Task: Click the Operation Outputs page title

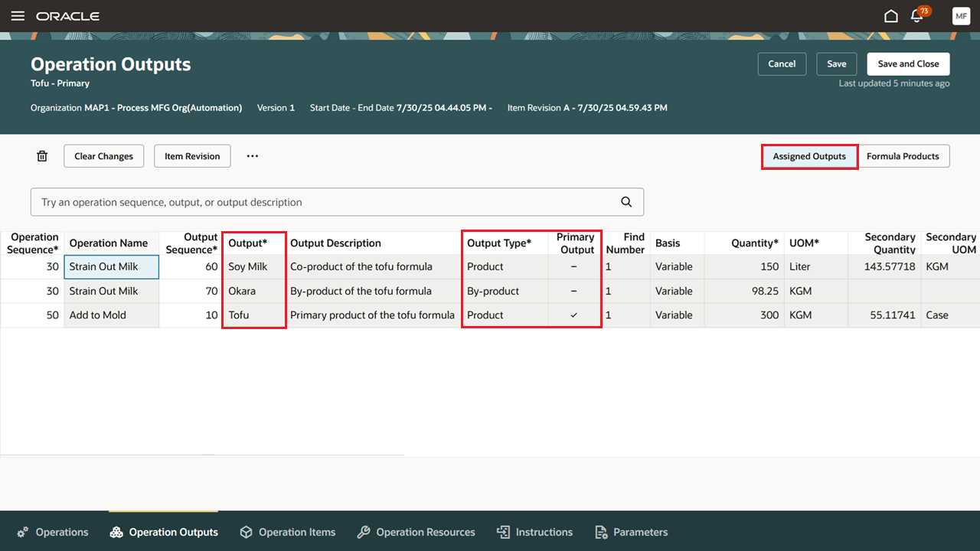Action: click(111, 64)
